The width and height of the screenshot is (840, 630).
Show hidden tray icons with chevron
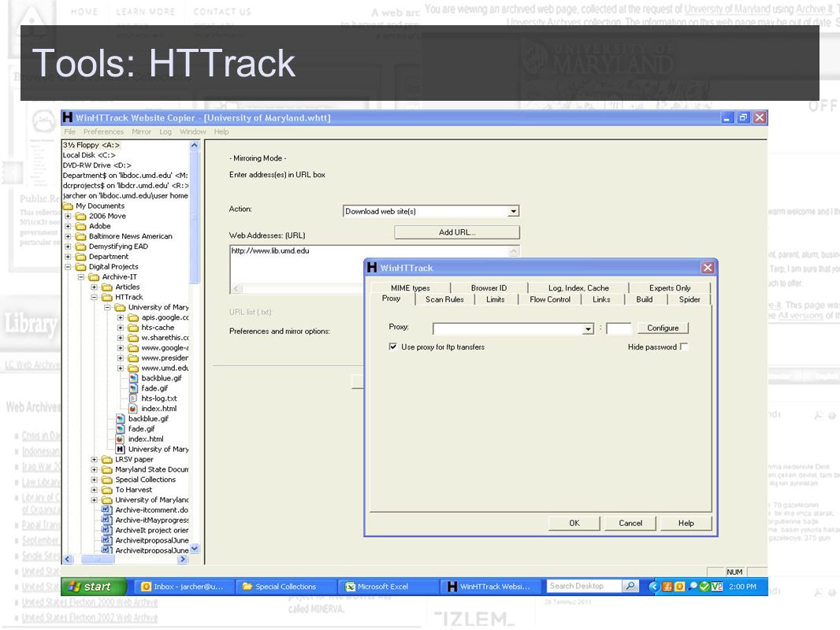[x=653, y=587]
